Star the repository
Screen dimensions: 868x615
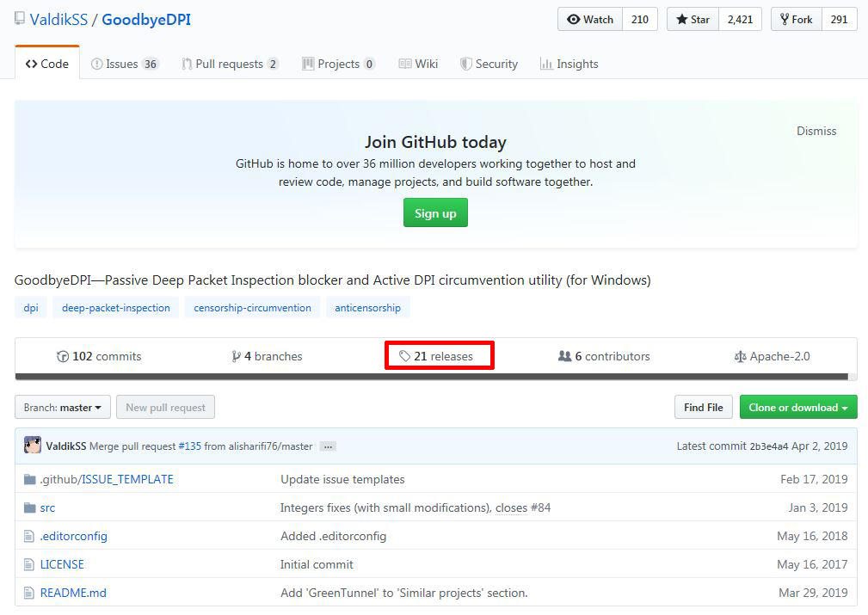(x=693, y=20)
